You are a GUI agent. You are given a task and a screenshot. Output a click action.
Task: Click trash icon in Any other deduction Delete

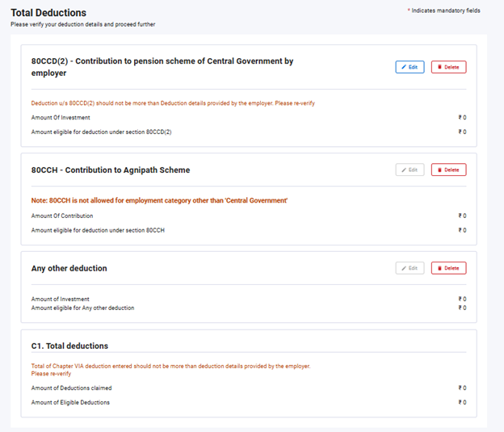click(x=439, y=268)
